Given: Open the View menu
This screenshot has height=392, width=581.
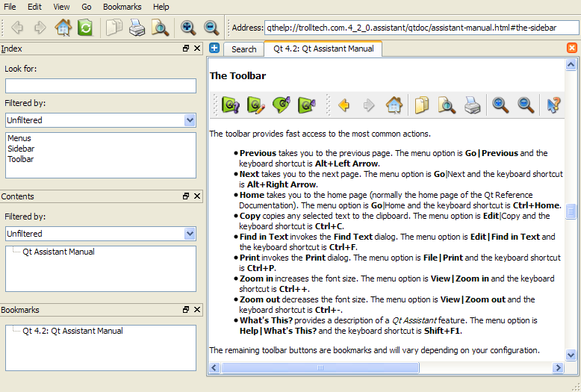Looking at the screenshot, I should pyautogui.click(x=61, y=7).
